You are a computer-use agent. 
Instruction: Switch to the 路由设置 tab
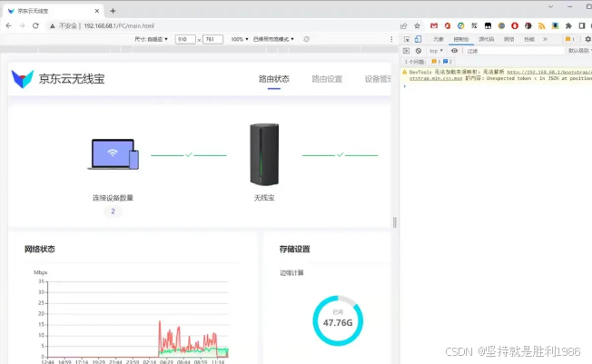[x=327, y=79]
